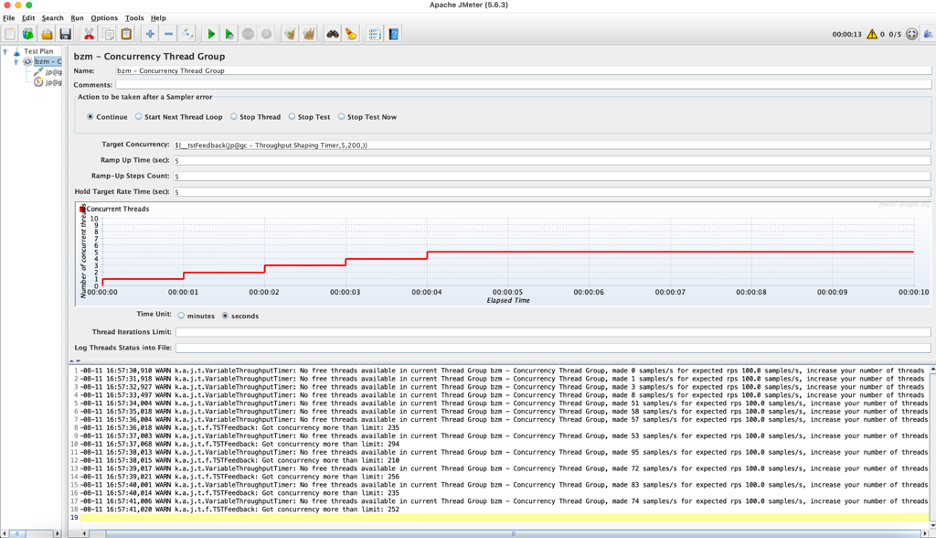The height and width of the screenshot is (538, 936).
Task: Set Time Unit to seconds
Action: pyautogui.click(x=225, y=316)
